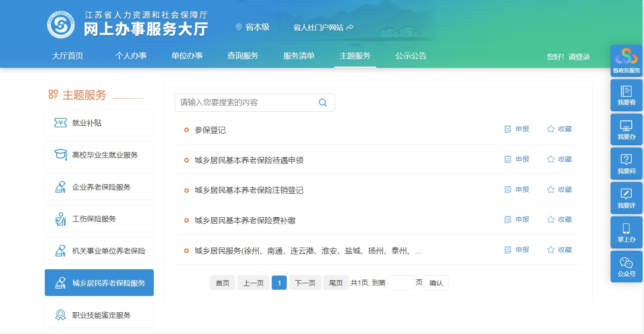Open 公示公告 nav tab
Screen dimensions: 644x334
(411, 56)
